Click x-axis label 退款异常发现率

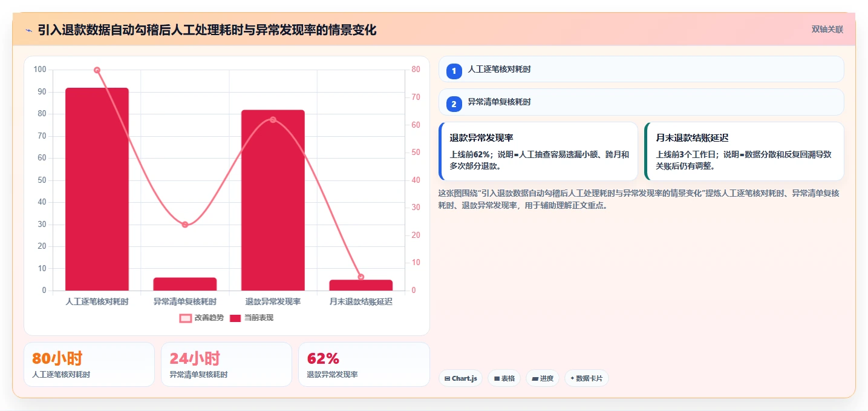[x=273, y=301]
